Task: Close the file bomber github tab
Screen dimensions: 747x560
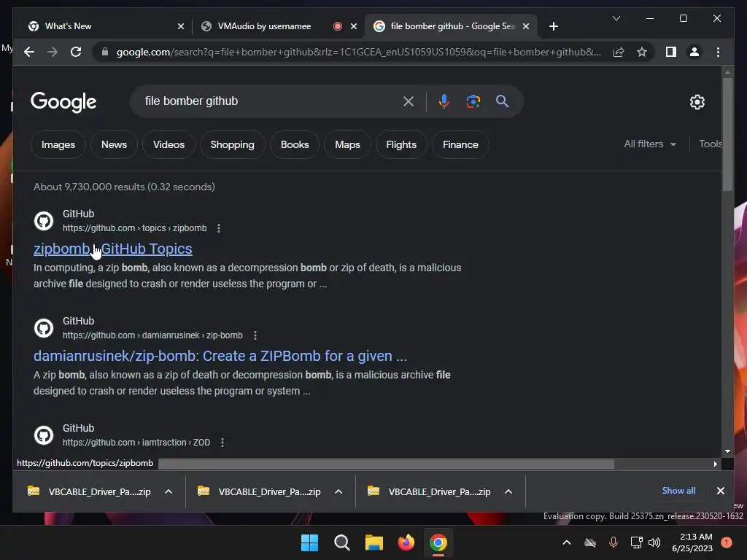Action: tap(526, 26)
